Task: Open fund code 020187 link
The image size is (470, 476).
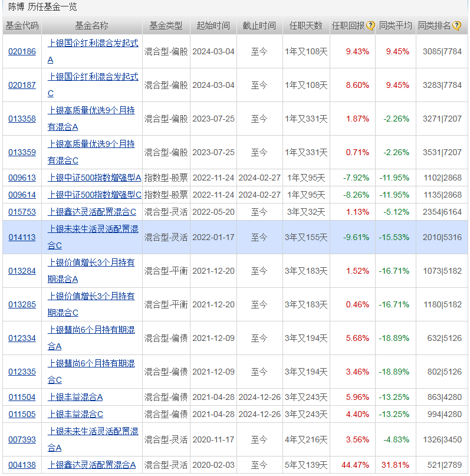Action: point(22,86)
